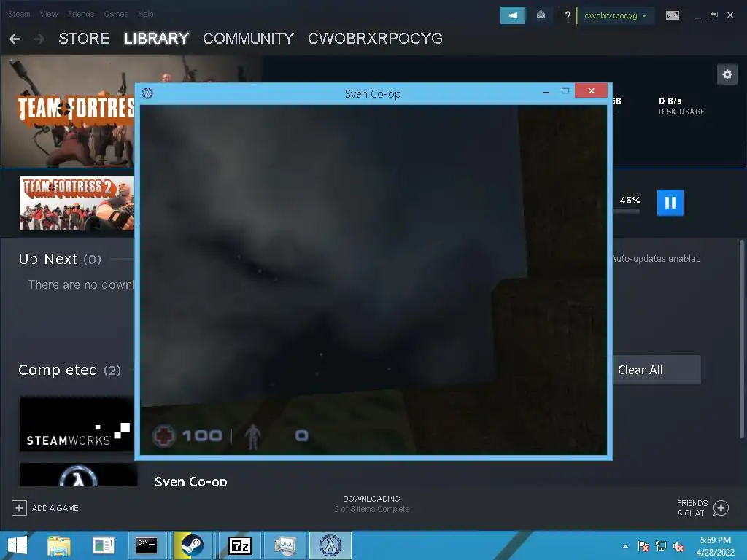Click the forward navigation arrow
Screen dimensions: 747x560
tap(39, 39)
